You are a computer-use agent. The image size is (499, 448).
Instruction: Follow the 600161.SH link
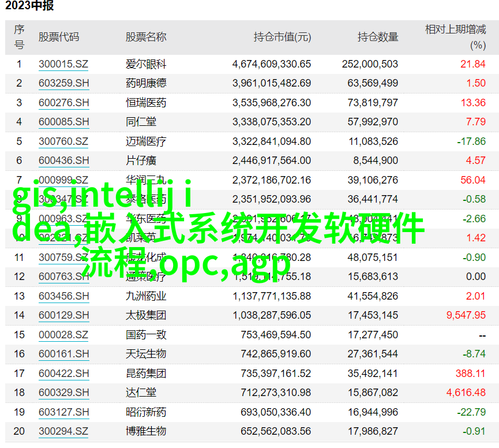click(x=63, y=354)
